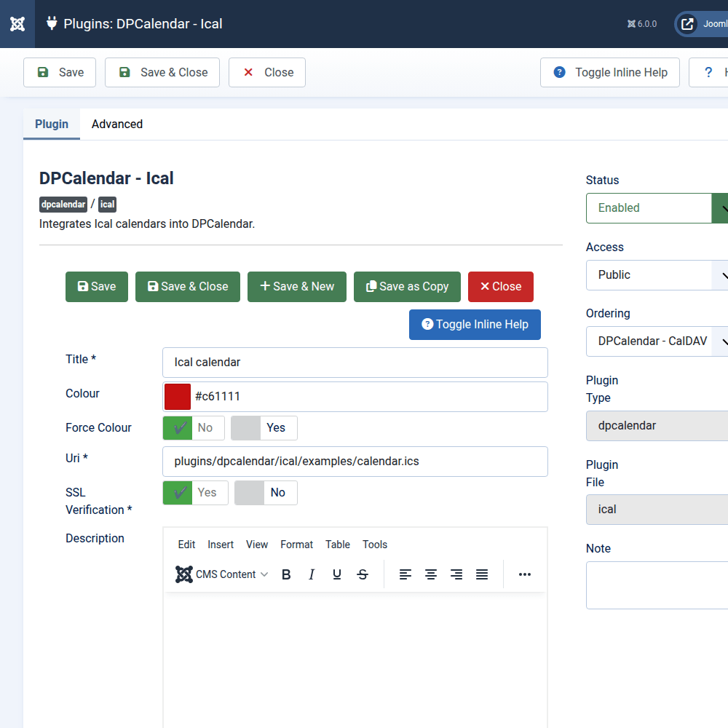Screen dimensions: 728x728
Task: Align text right in the editor
Action: [x=456, y=574]
